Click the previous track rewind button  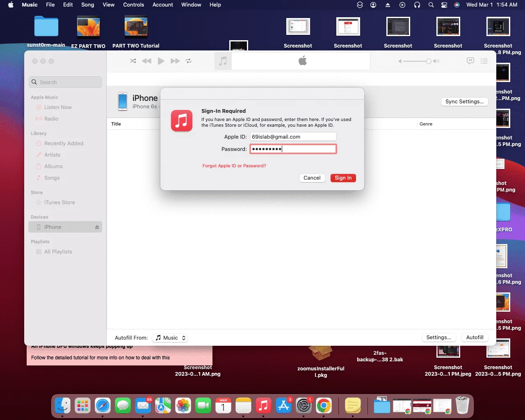(x=146, y=61)
